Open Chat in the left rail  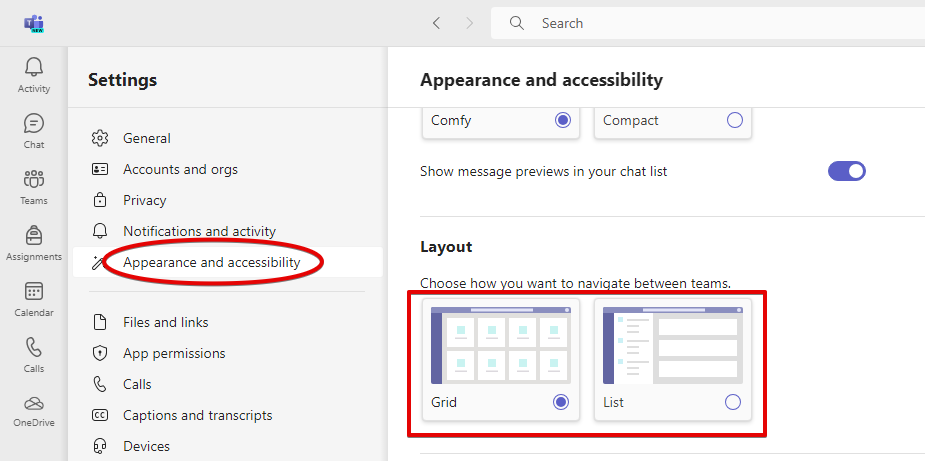[x=34, y=130]
